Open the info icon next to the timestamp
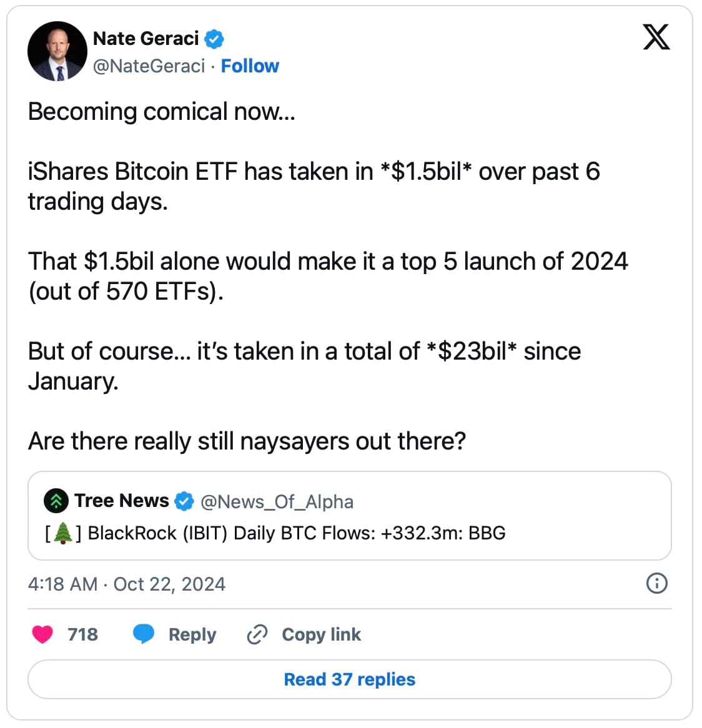This screenshot has width=702, height=728. pos(657,584)
